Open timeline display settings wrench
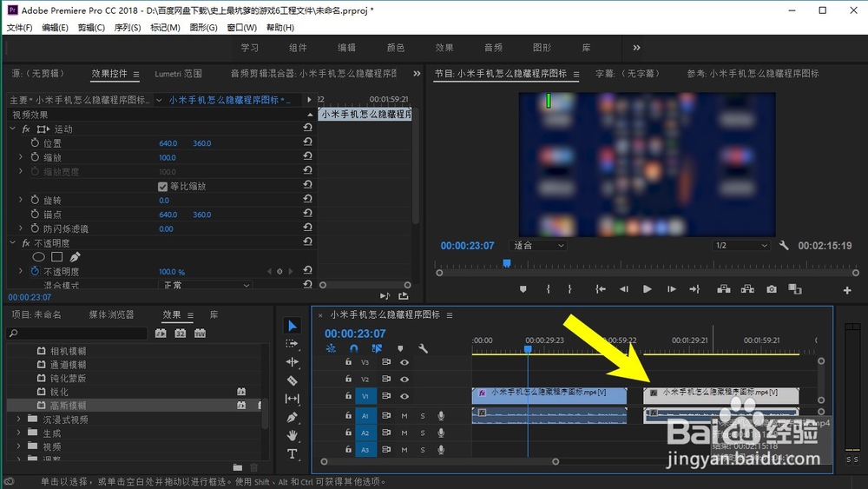868x489 pixels. coord(423,348)
